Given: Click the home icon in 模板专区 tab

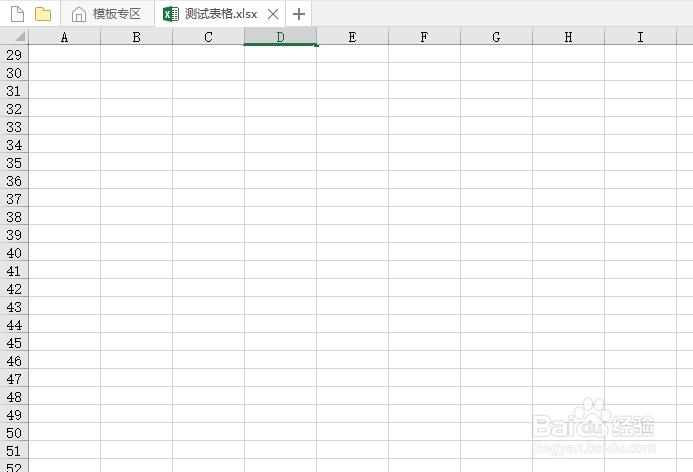Looking at the screenshot, I should coord(79,14).
